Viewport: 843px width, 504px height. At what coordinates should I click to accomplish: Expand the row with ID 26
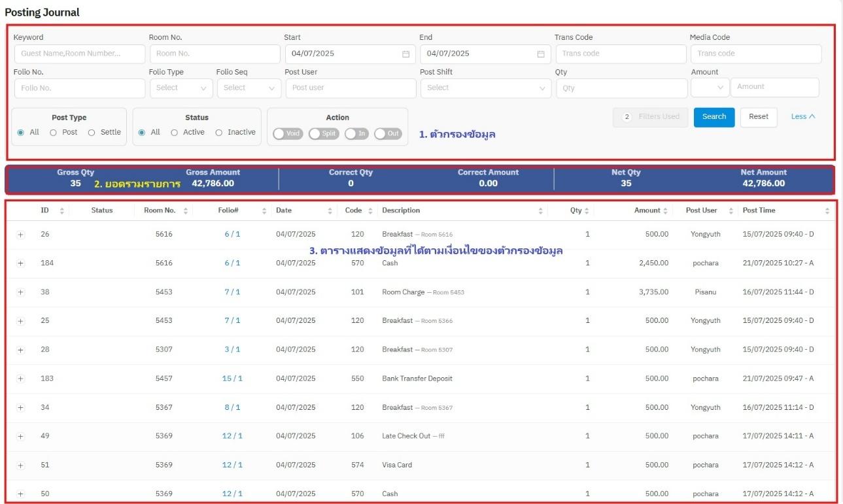(20, 235)
